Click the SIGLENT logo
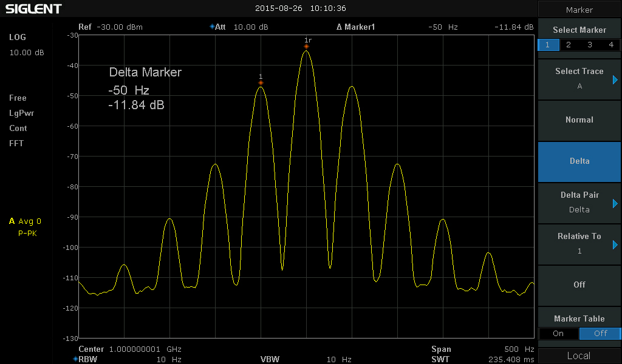 coord(33,9)
